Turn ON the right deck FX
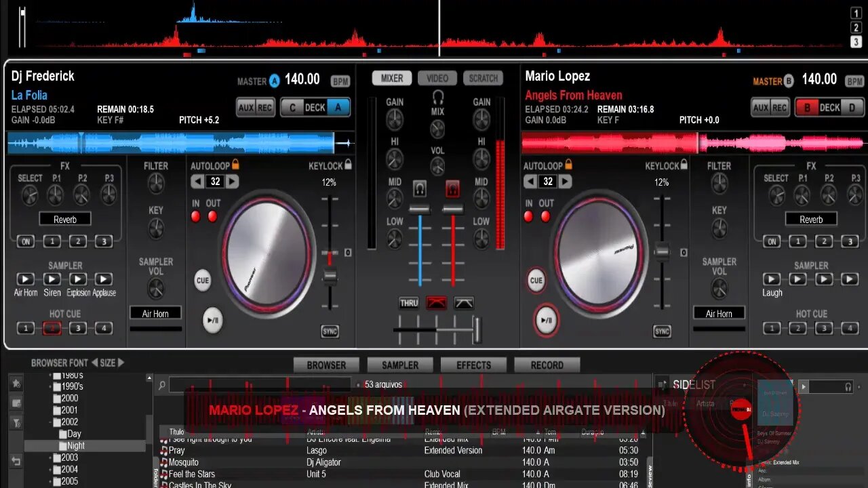 (772, 241)
